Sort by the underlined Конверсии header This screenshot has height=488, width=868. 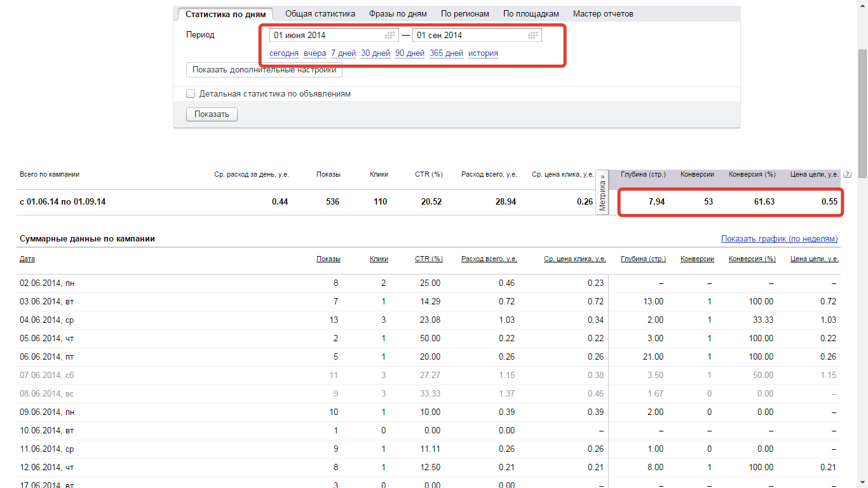click(697, 259)
